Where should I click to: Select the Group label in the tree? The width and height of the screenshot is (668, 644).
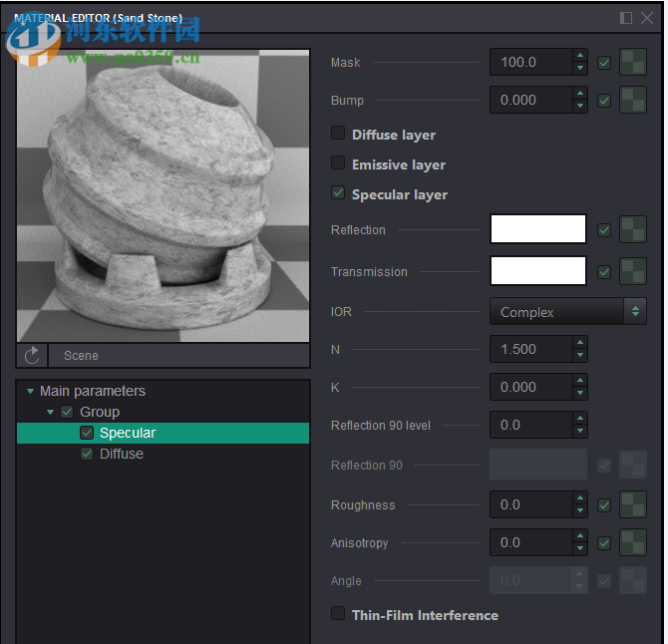pos(100,412)
